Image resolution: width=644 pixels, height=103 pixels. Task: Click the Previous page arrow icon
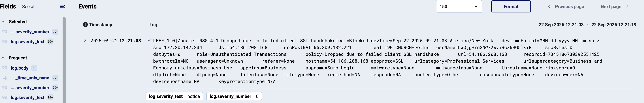pyautogui.click(x=549, y=6)
